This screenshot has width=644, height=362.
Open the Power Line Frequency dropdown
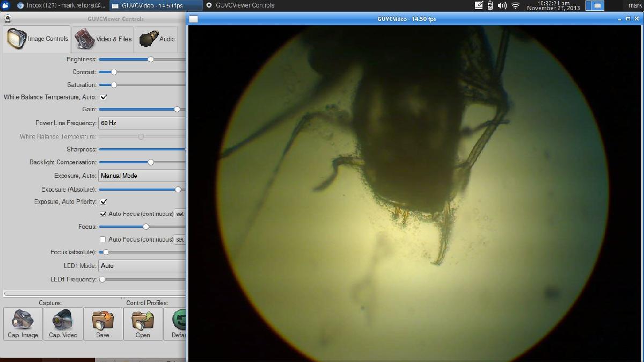142,123
